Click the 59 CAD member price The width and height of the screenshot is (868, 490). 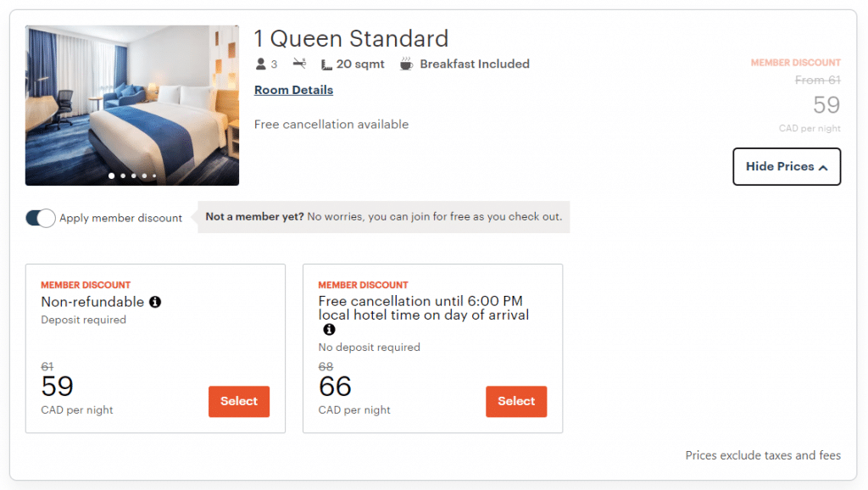pos(826,105)
